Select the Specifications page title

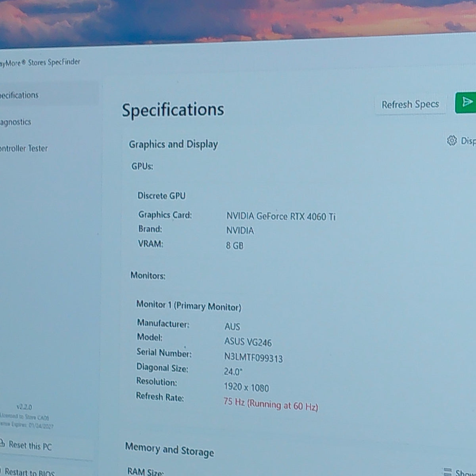pyautogui.click(x=173, y=110)
